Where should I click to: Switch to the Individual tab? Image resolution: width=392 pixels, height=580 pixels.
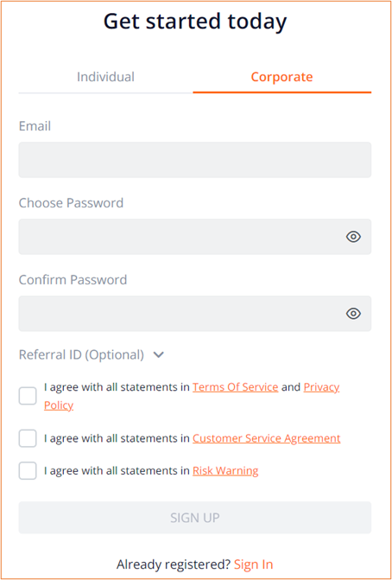(x=105, y=77)
